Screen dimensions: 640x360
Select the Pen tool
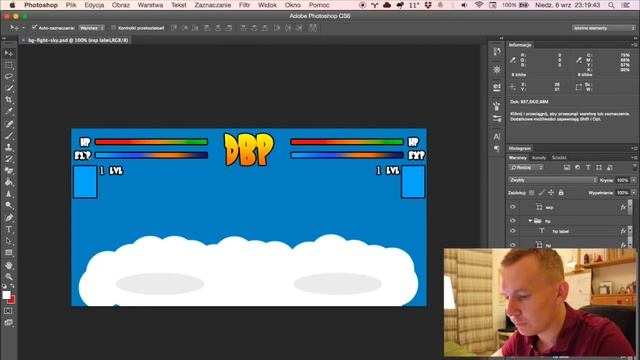click(x=9, y=218)
